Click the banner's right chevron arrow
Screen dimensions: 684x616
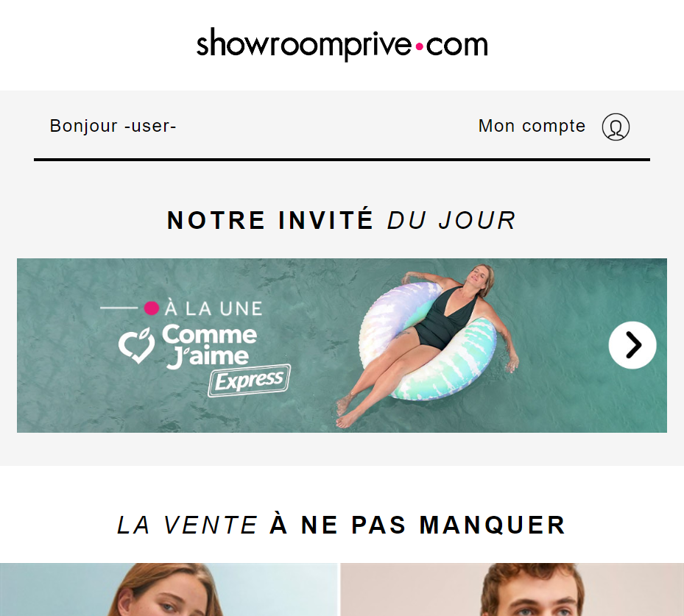pos(632,345)
